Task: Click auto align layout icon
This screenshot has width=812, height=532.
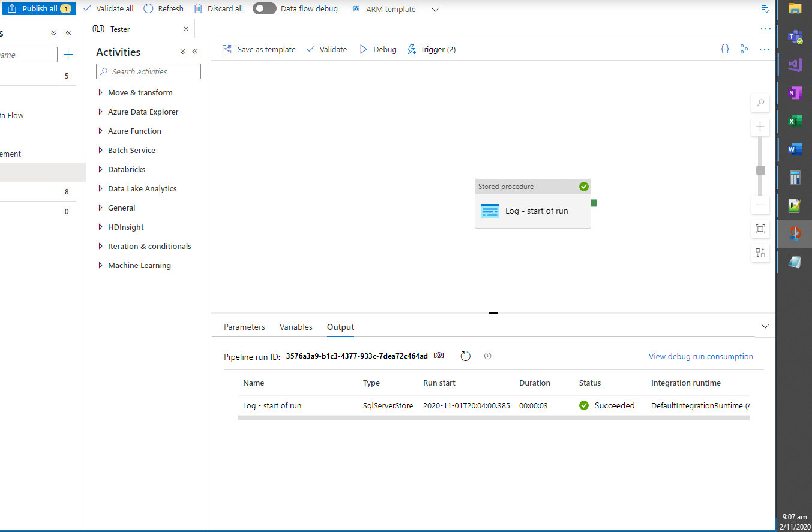Action: tap(760, 253)
